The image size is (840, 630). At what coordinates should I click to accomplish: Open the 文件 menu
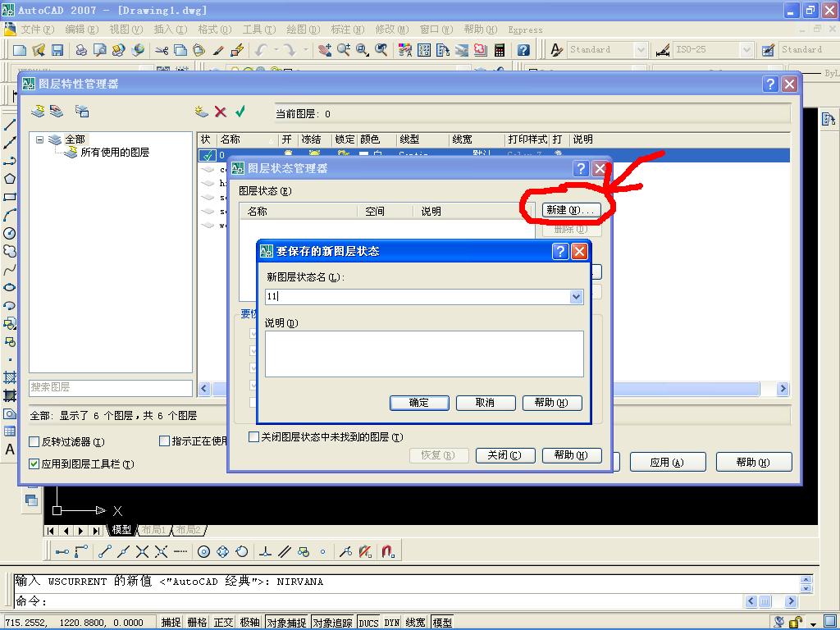pos(37,30)
